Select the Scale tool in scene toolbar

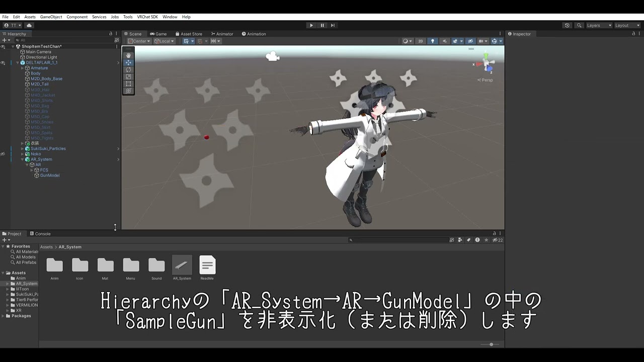click(128, 76)
